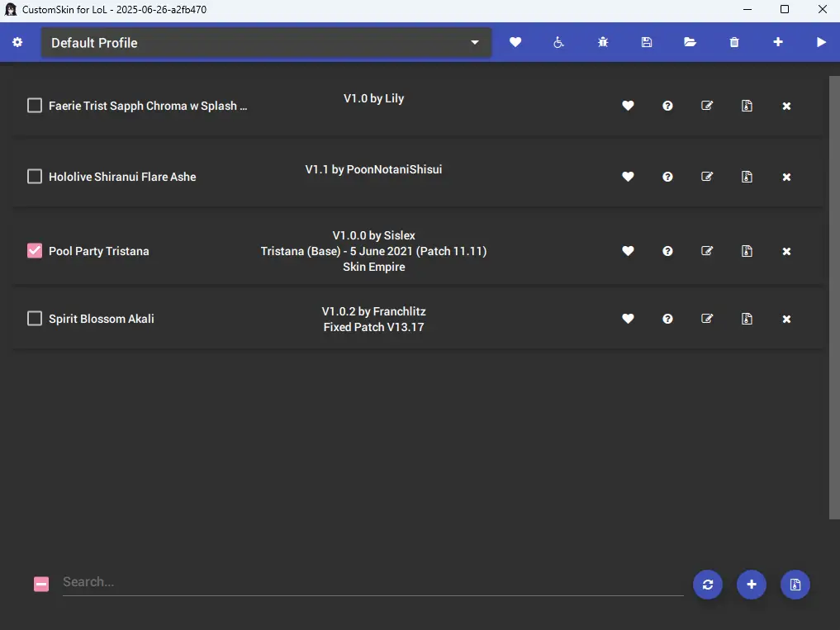
Task: Open help icon for Hololive Shiranui Flare Ashe
Action: tap(667, 177)
